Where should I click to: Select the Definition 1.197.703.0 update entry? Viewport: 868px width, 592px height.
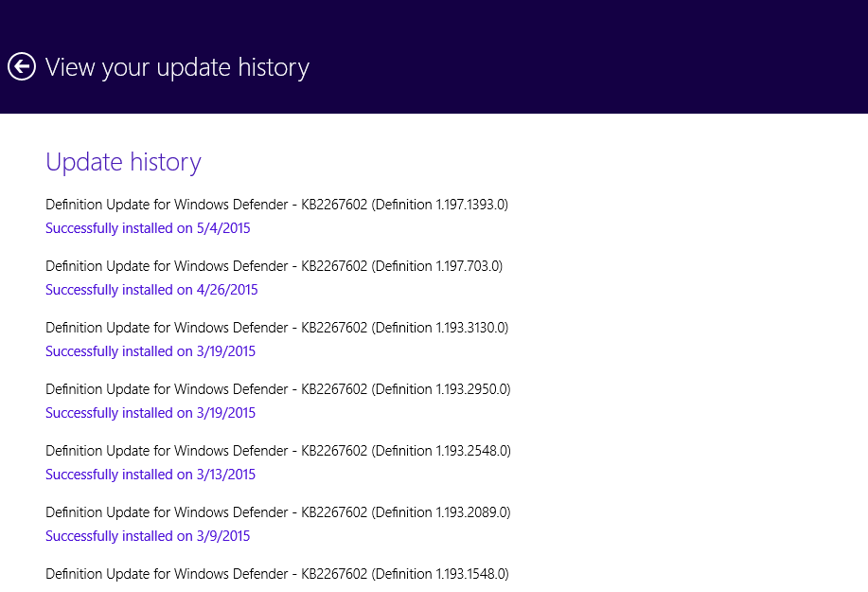coord(274,266)
